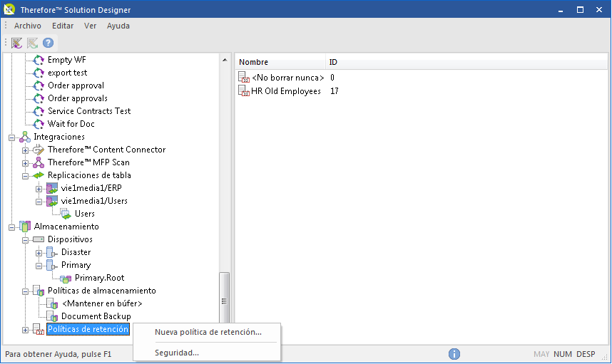Image resolution: width=612 pixels, height=364 pixels.
Task: Click the blue help question mark toolbar icon
Action: 48,43
